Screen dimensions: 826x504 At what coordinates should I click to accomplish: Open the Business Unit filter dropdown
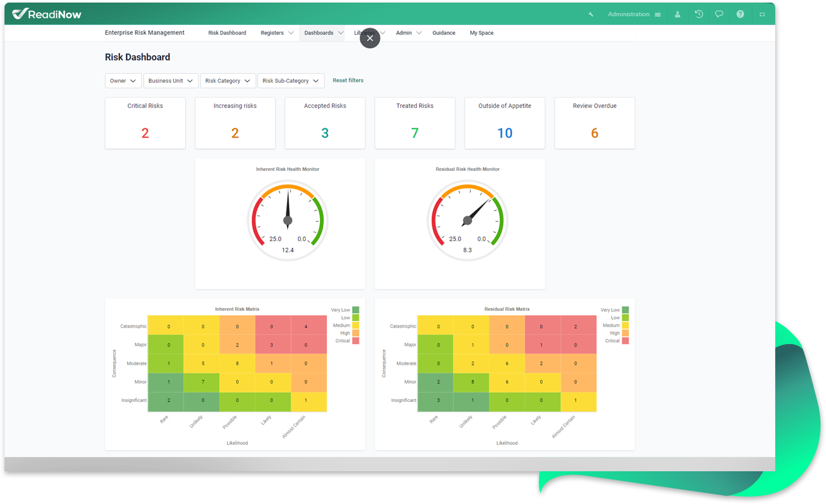pos(171,81)
